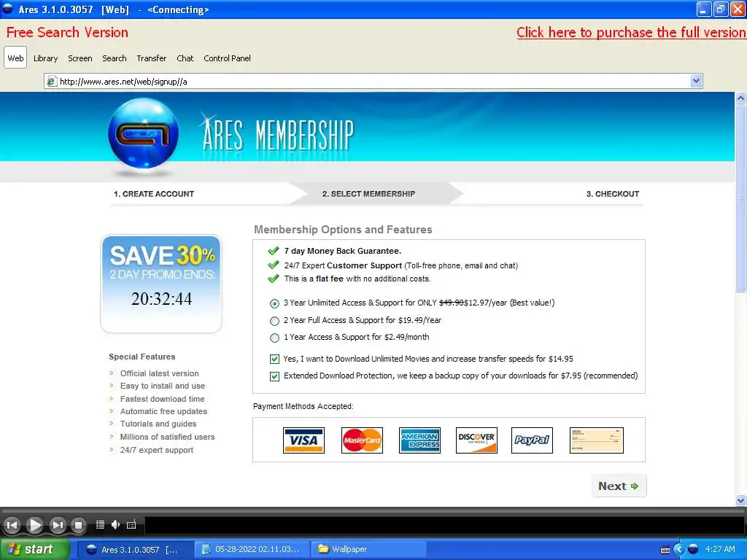Viewport: 747px width, 560px height.
Task: Expand hidden tray icons arrow
Action: coord(679,549)
